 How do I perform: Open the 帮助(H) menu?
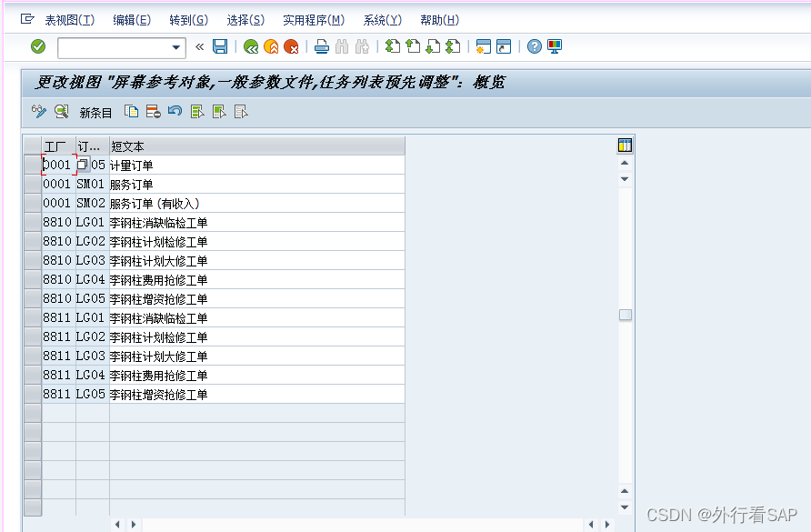pos(440,20)
